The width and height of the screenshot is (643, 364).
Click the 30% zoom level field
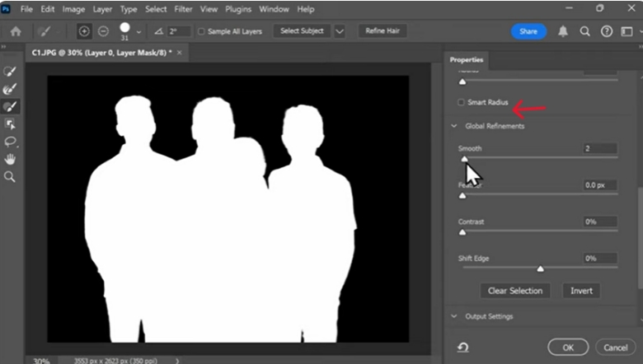pos(41,361)
